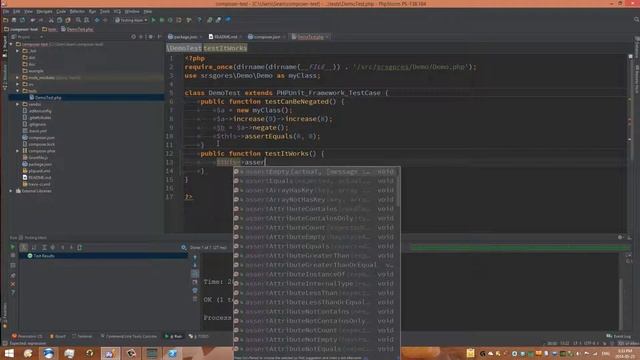
Task: Open Event Log at bottom right
Action: click(x=619, y=336)
